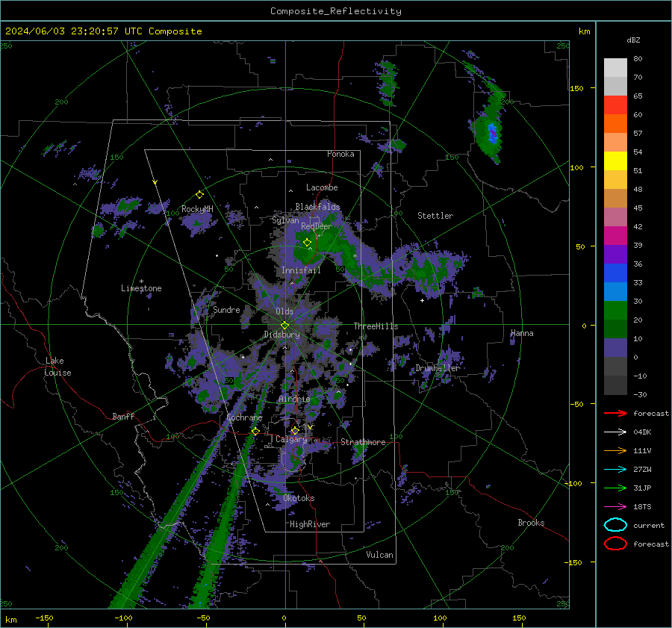
Task: Click the Hanna city label
Action: coord(522,333)
